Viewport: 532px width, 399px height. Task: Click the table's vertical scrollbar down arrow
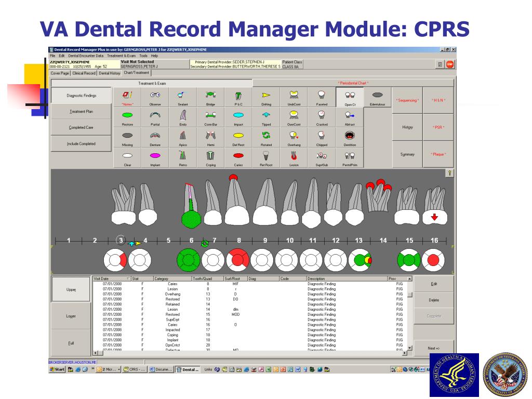point(410,348)
